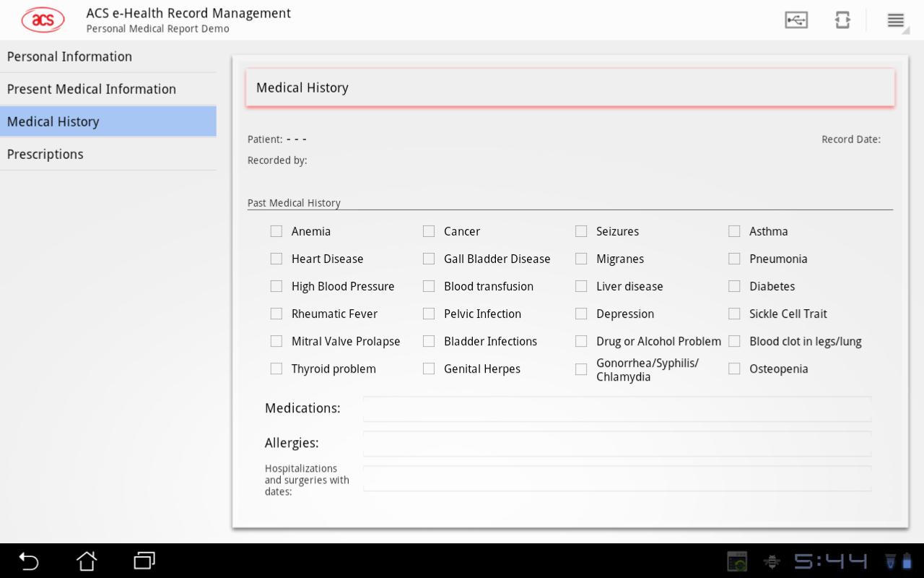Click the Record Date label

coord(851,139)
